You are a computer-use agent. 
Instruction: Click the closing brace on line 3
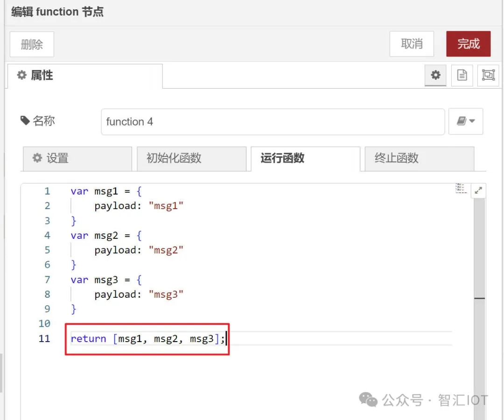(74, 221)
